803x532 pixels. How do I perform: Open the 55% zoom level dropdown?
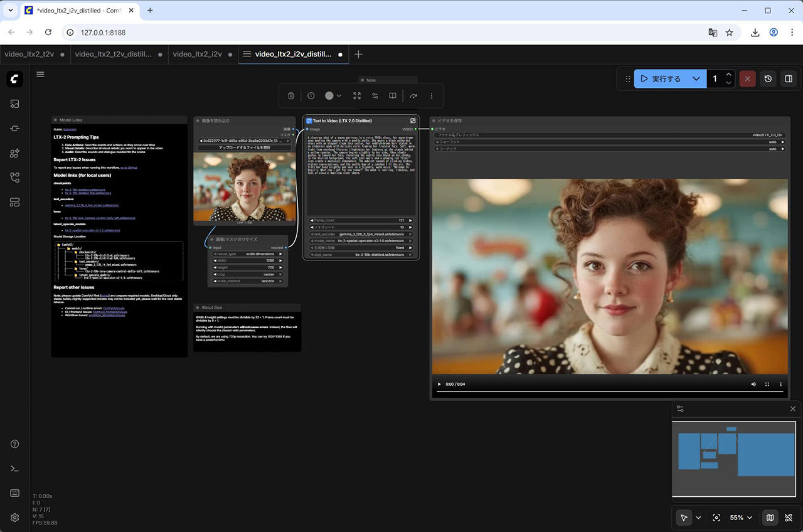(741, 518)
